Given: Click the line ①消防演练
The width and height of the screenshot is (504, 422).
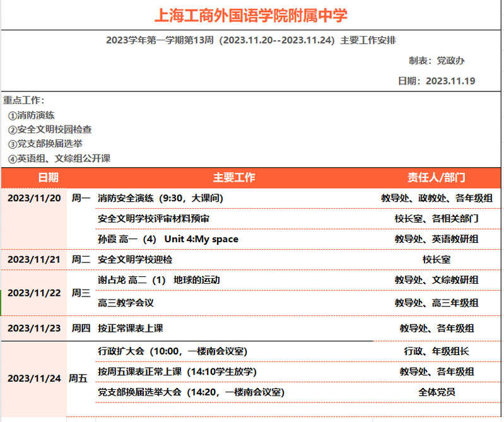Looking at the screenshot, I should point(31,115).
